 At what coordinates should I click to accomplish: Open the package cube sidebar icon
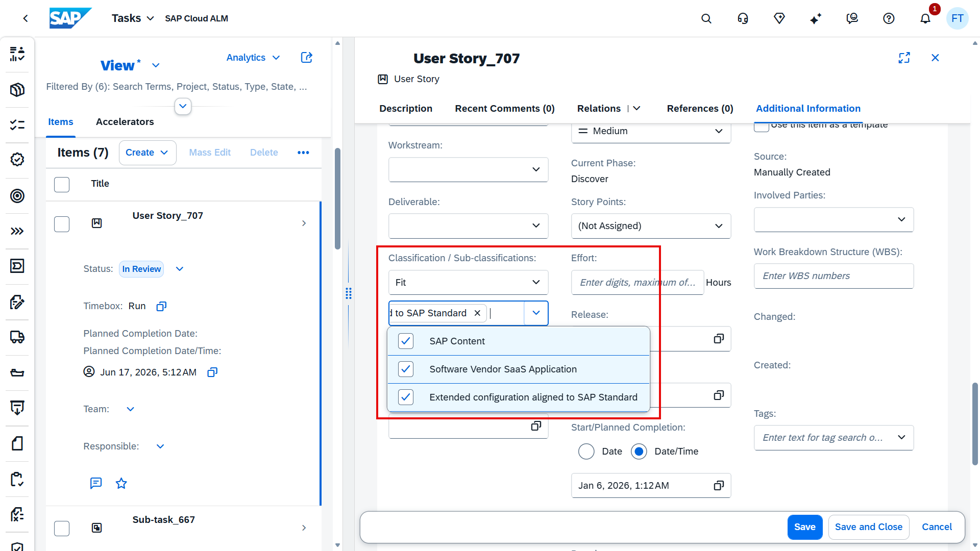click(17, 90)
